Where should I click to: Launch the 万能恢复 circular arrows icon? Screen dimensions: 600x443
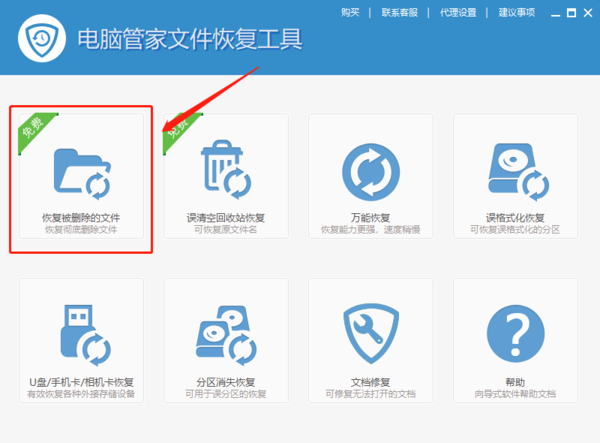(x=371, y=172)
